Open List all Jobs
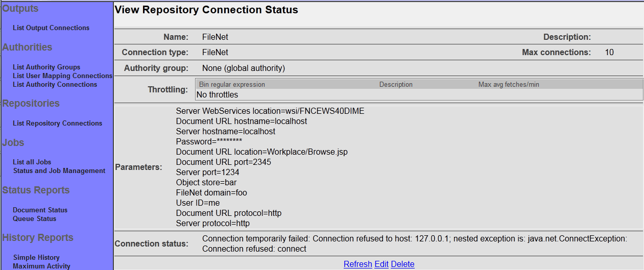Image resolution: width=644 pixels, height=270 pixels. pyautogui.click(x=32, y=162)
